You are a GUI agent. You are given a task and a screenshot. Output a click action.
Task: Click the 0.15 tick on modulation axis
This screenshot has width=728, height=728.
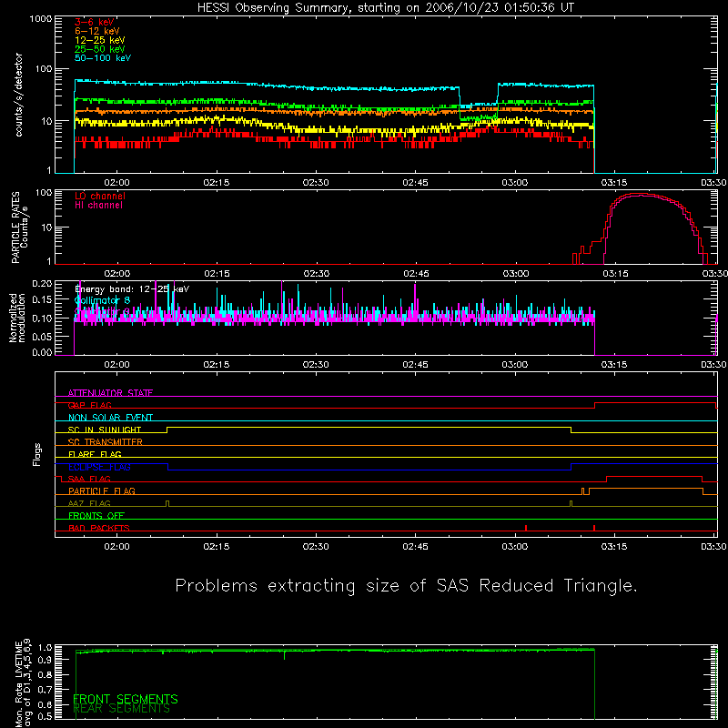click(42, 300)
